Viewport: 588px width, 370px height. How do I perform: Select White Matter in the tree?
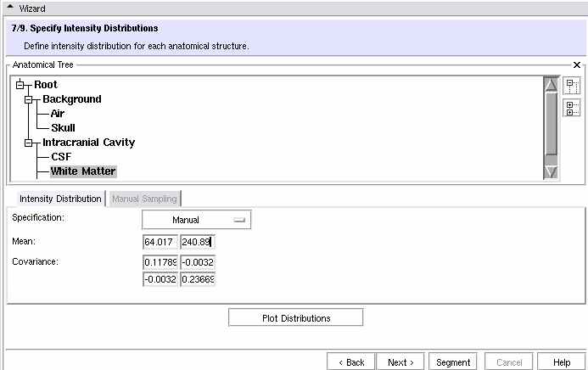point(82,171)
